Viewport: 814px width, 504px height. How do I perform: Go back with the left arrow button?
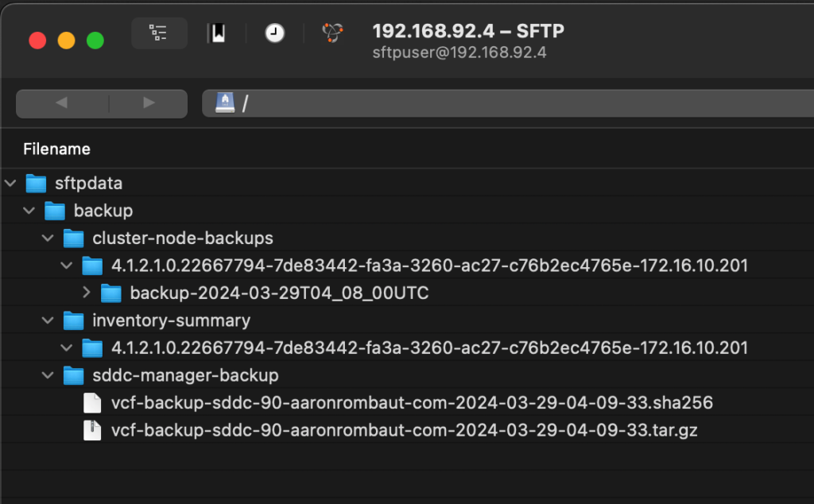[61, 103]
